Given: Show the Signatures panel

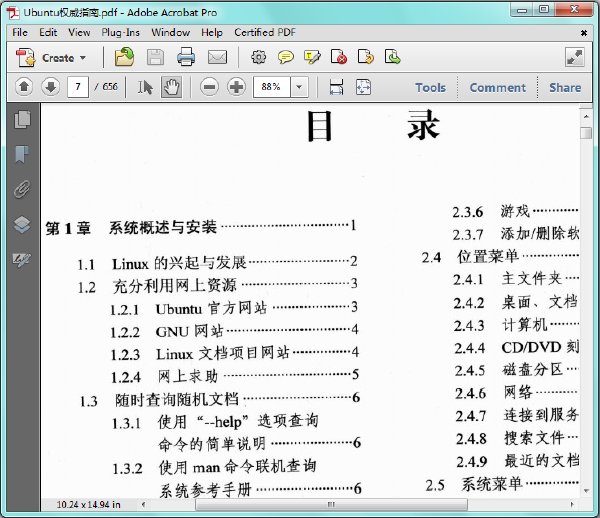Looking at the screenshot, I should tap(22, 260).
